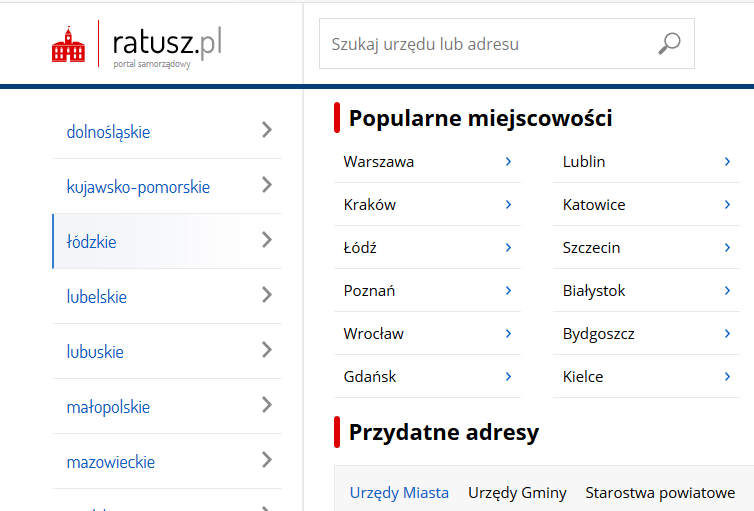The image size is (754, 511).
Task: Open the mazowieckie region link
Action: (111, 462)
